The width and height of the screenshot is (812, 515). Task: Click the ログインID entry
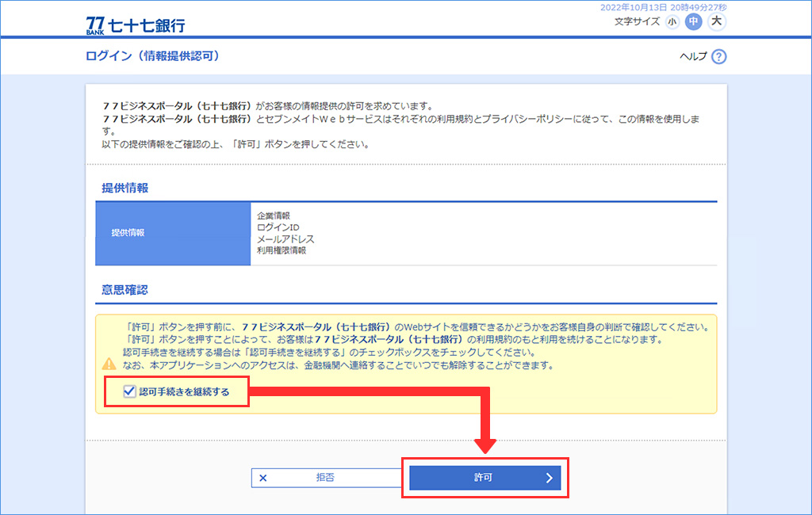(278, 227)
